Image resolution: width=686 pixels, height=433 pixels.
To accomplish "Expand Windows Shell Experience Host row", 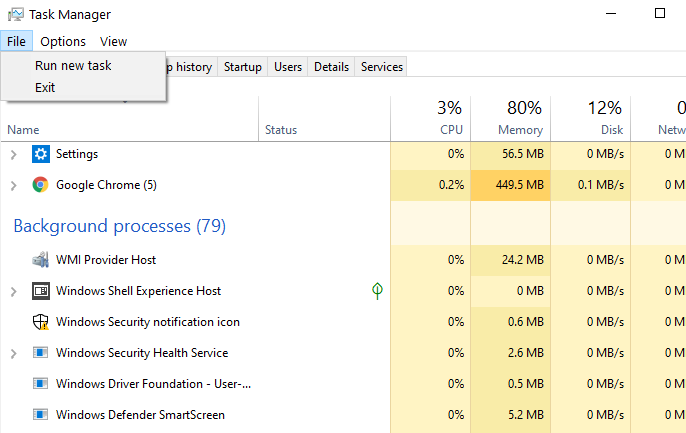I will click(14, 291).
